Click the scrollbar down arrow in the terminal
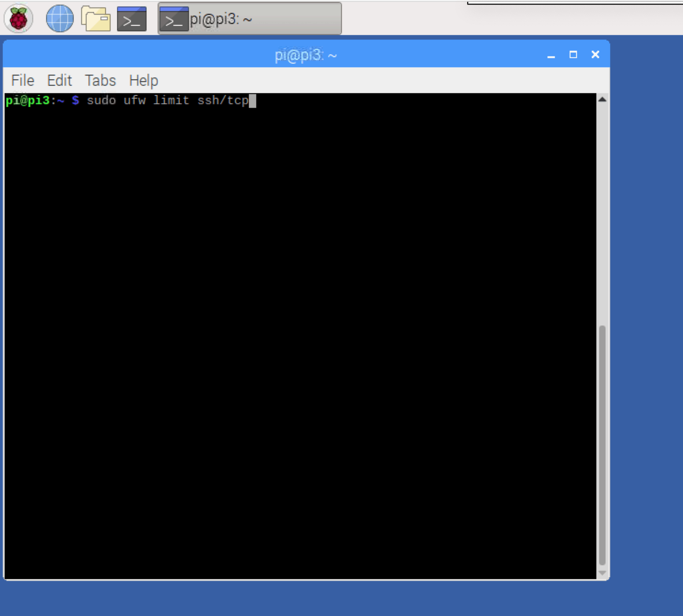Image resolution: width=683 pixels, height=616 pixels. coord(602,573)
